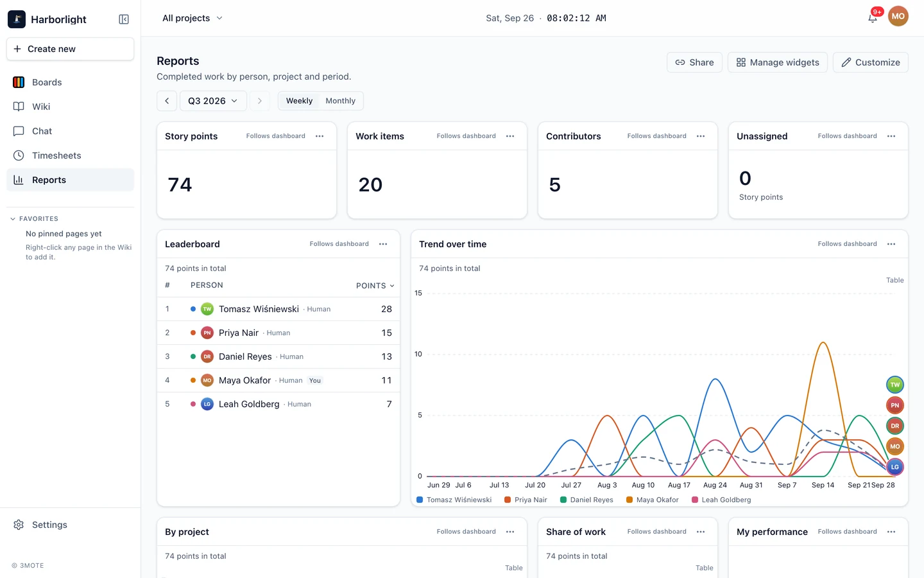Click the TW avatar on the trend chart
924x578 pixels.
895,385
